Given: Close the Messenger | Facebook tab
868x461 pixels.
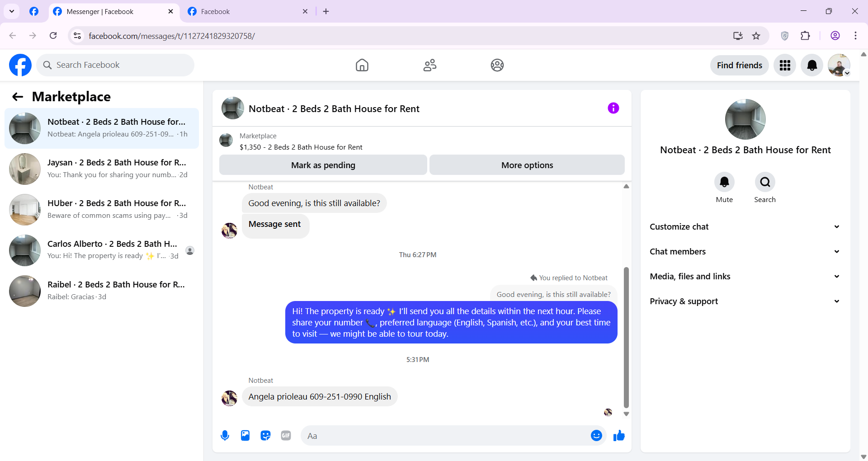Looking at the screenshot, I should point(170,11).
